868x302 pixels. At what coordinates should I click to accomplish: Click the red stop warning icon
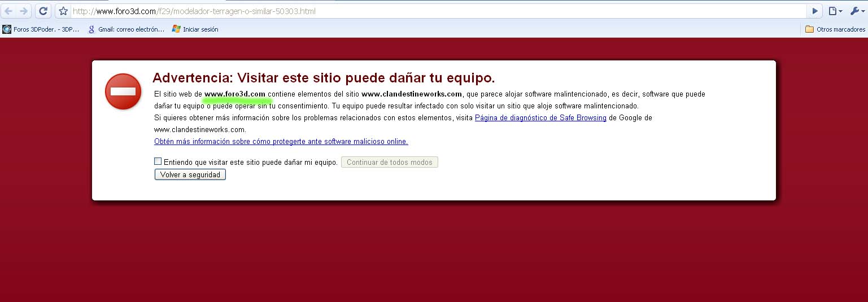[123, 91]
